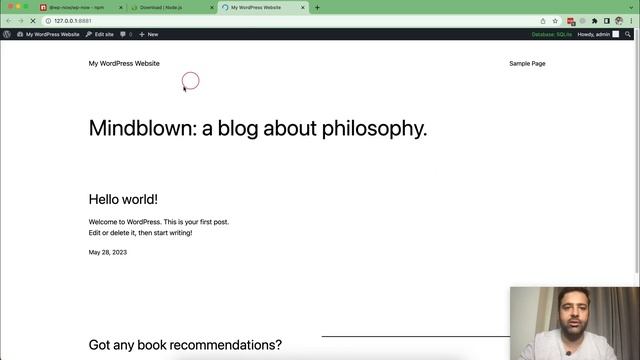Click the gray circular extension icon
The image size is (640, 360).
point(583,21)
